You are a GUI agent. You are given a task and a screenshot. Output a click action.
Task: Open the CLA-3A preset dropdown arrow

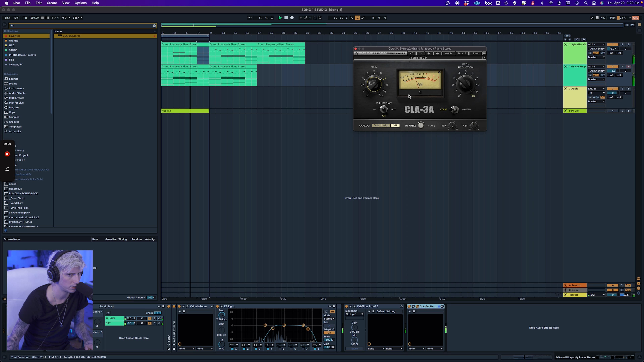click(484, 58)
